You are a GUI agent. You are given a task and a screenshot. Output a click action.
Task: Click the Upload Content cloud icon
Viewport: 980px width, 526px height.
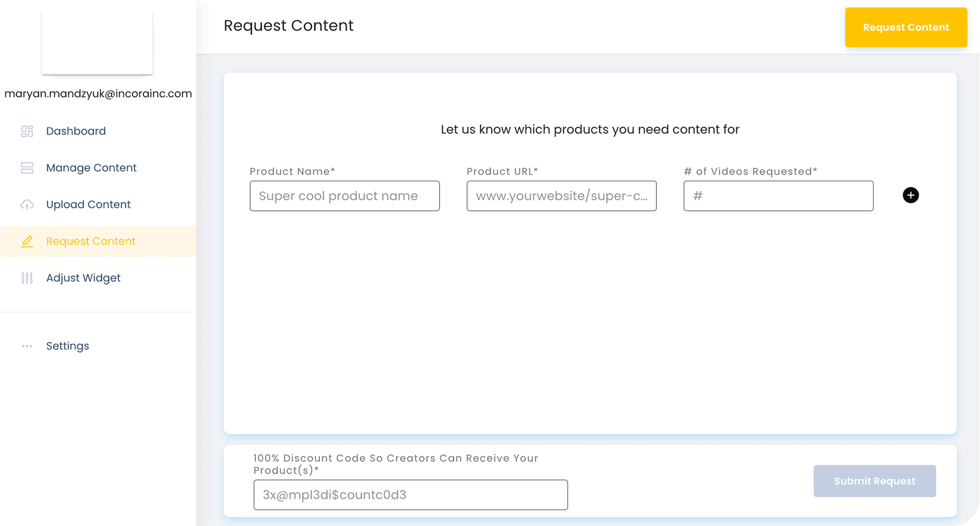tap(27, 204)
